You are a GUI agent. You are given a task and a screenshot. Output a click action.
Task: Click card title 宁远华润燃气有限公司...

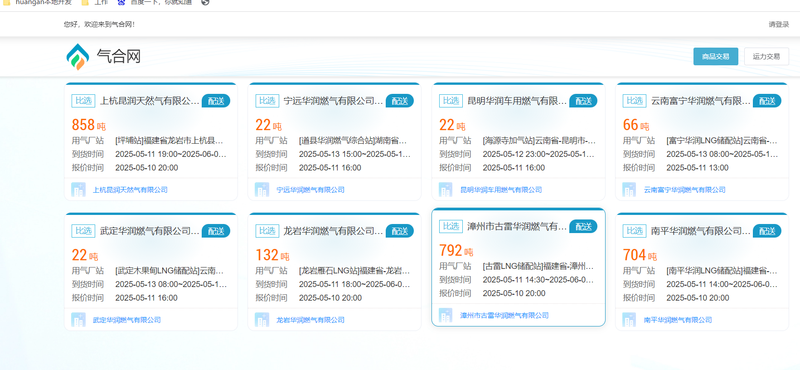click(x=333, y=101)
